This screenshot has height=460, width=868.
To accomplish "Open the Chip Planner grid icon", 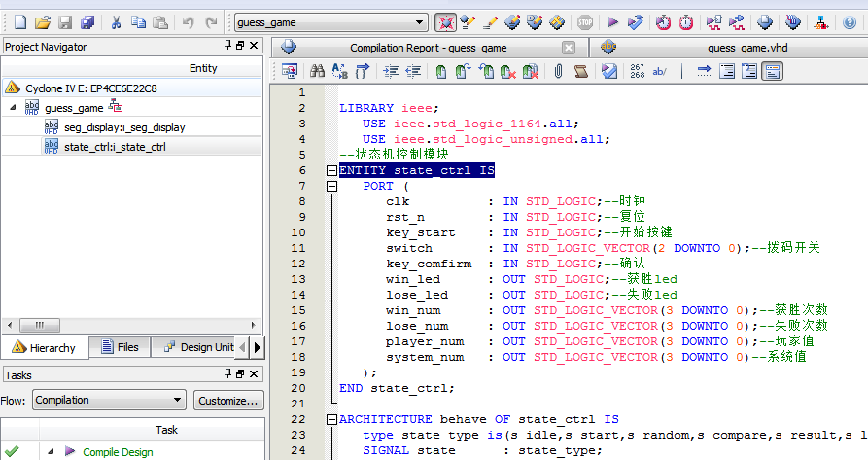I will click(x=557, y=22).
